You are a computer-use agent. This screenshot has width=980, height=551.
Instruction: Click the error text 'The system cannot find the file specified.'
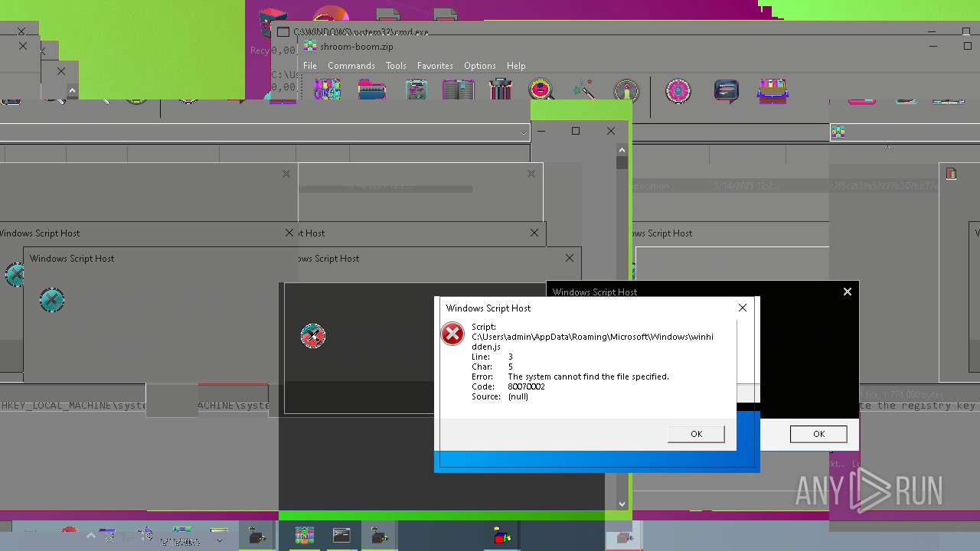tap(588, 377)
